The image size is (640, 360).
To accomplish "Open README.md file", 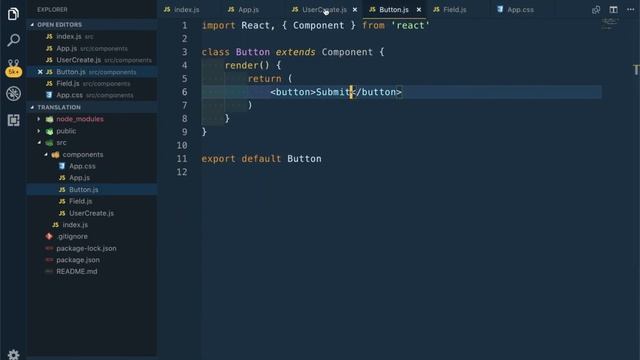I will [92, 271].
